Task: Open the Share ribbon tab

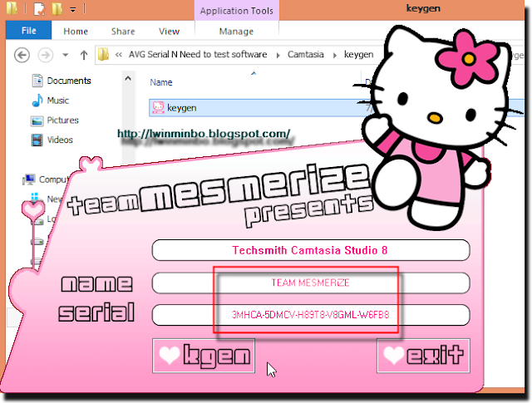Action: pos(123,32)
